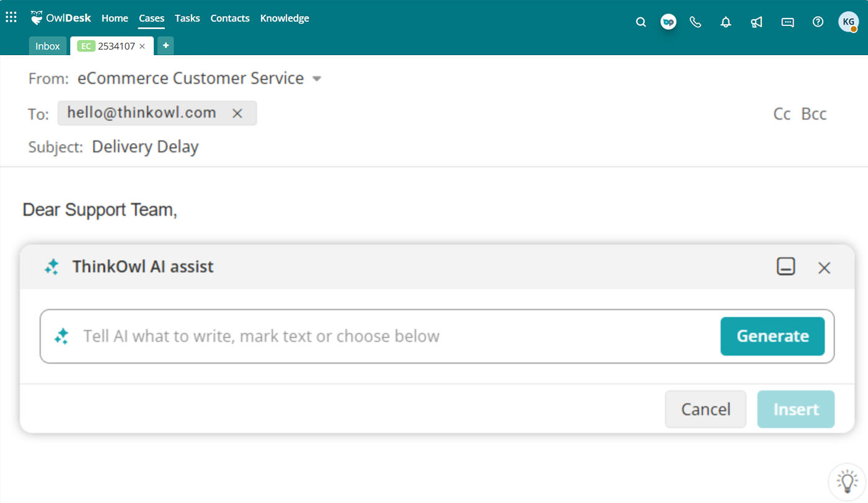Screen dimensions: 868x503
Task: Minimize the ThinkOwl AI assist panel
Action: 786,267
